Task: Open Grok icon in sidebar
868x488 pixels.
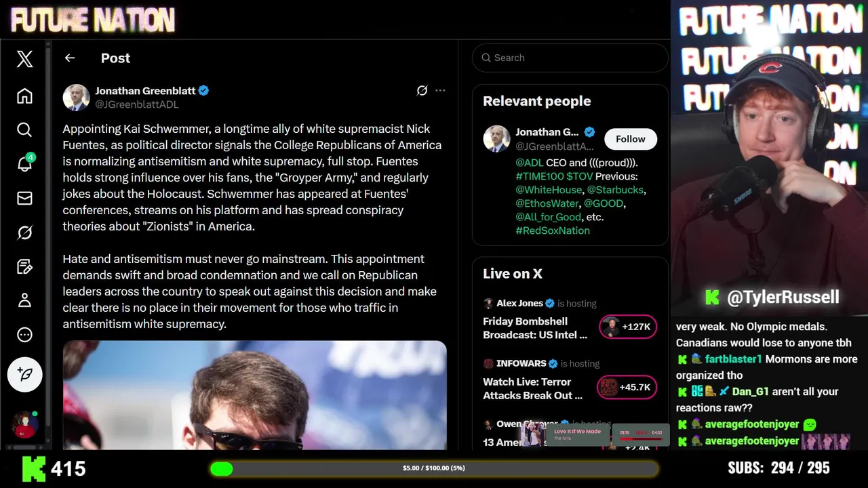Action: click(24, 232)
